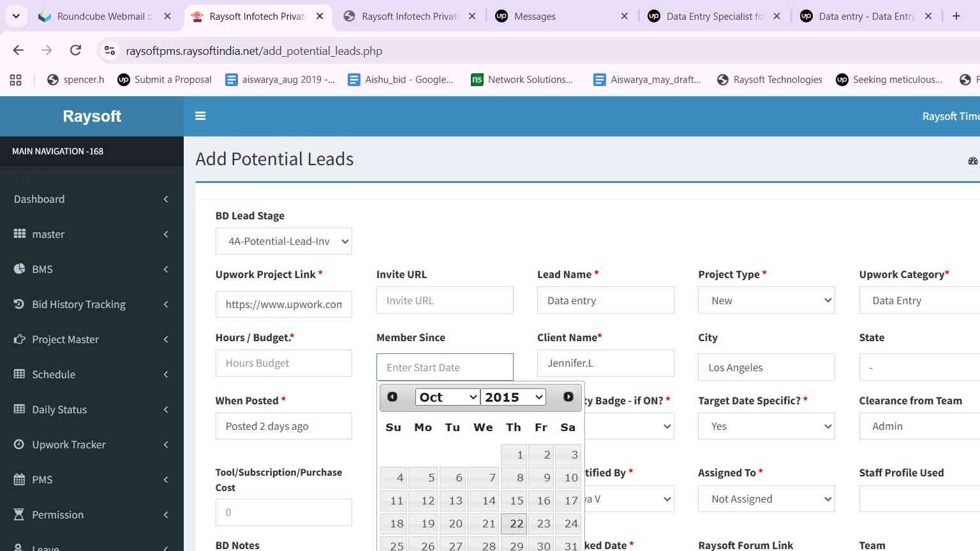Expand the Project Type dropdown
The image size is (980, 551).
[x=766, y=300]
